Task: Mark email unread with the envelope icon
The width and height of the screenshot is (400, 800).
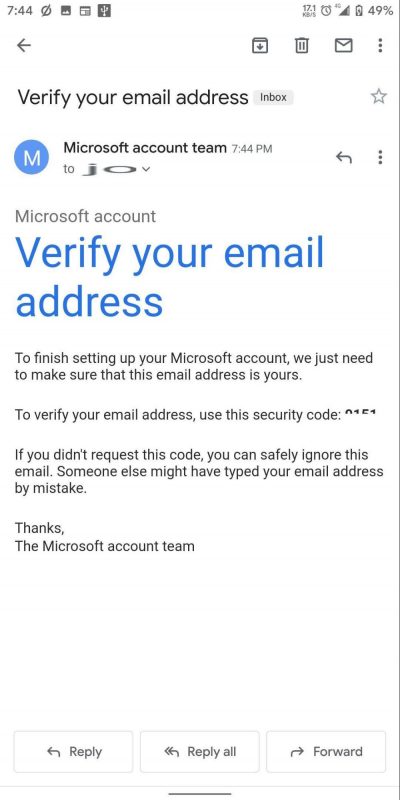Action: tap(343, 45)
